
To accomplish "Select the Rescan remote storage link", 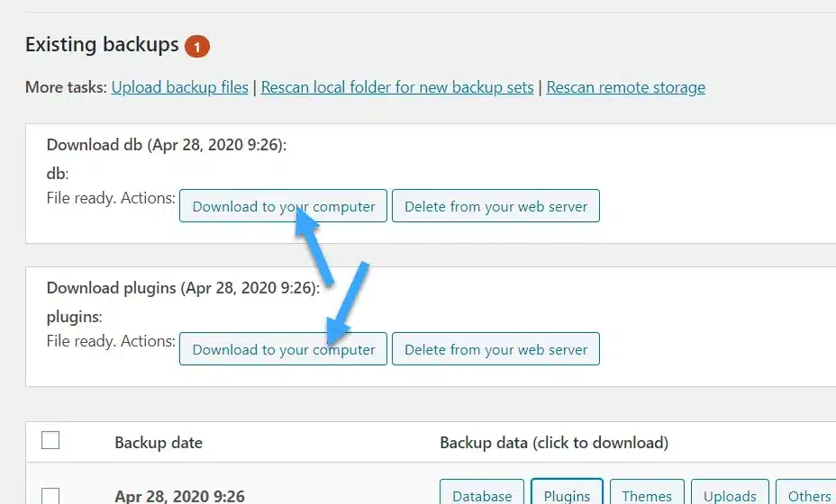I will (625, 87).
